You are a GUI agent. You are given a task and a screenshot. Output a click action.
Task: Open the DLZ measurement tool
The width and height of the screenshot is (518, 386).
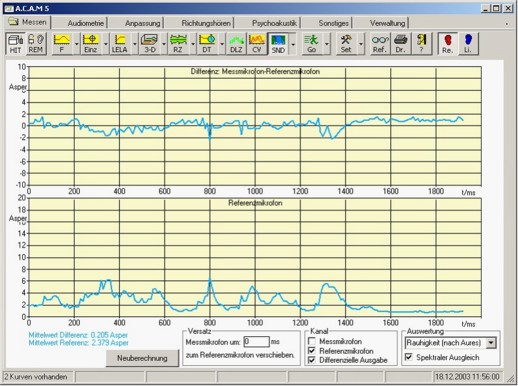coord(236,44)
